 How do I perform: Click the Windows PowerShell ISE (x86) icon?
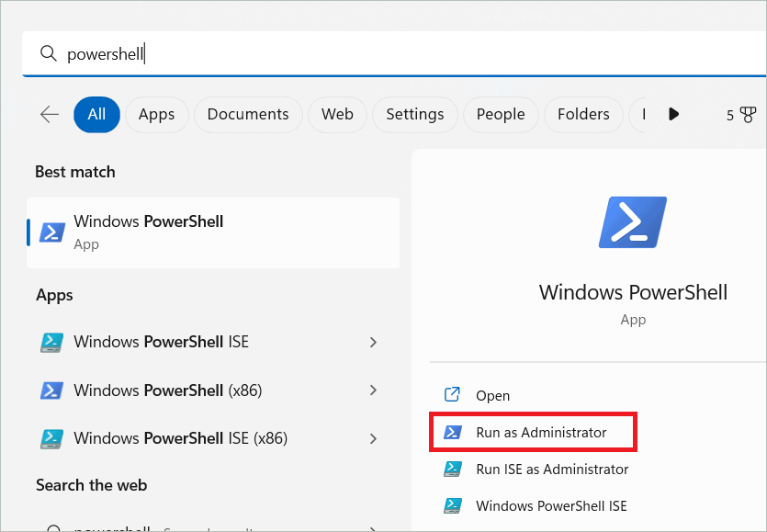click(51, 439)
